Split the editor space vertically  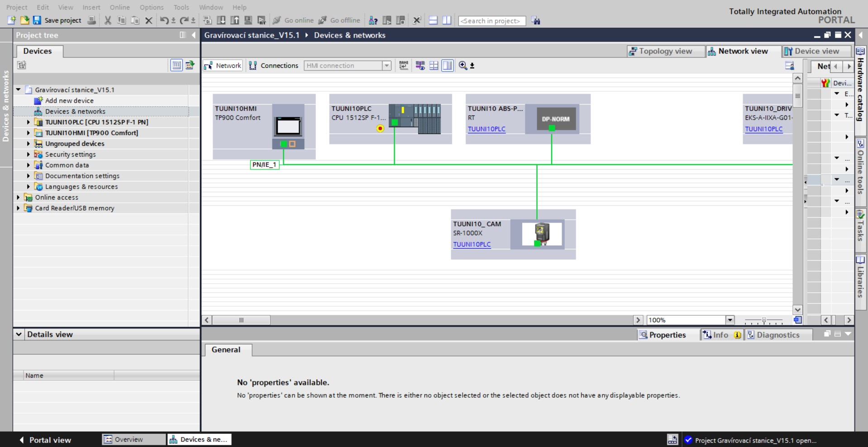point(447,20)
